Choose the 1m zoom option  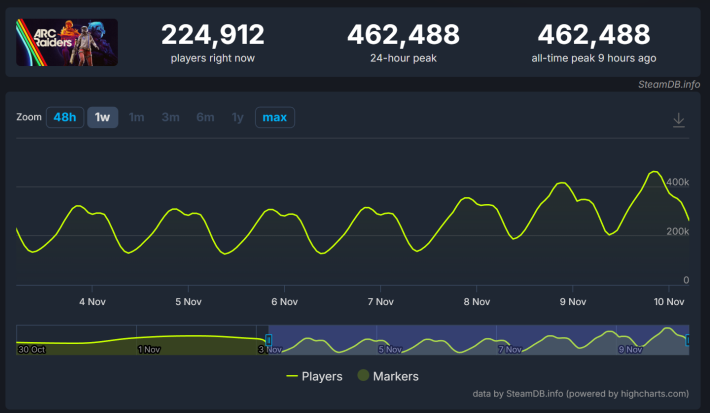point(137,117)
